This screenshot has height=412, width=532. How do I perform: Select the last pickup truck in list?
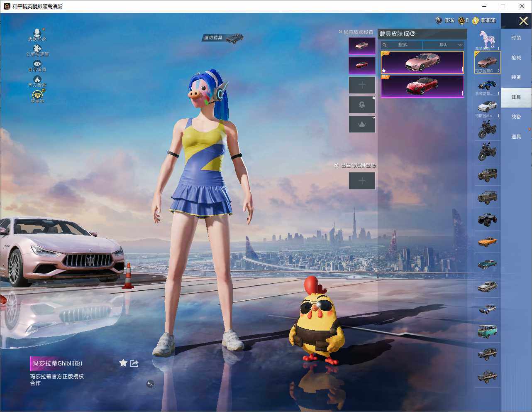point(488,376)
